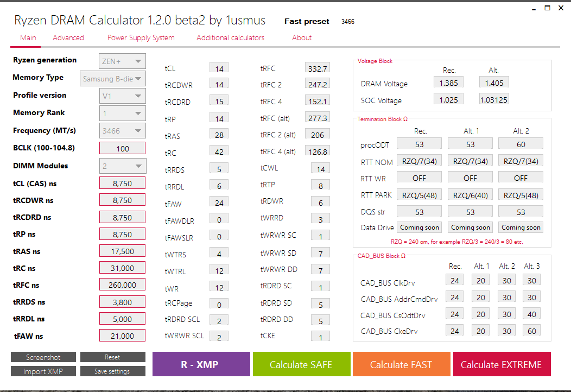Select the tRFC 2 (alt) value 206
The image size is (571, 392).
[318, 135]
